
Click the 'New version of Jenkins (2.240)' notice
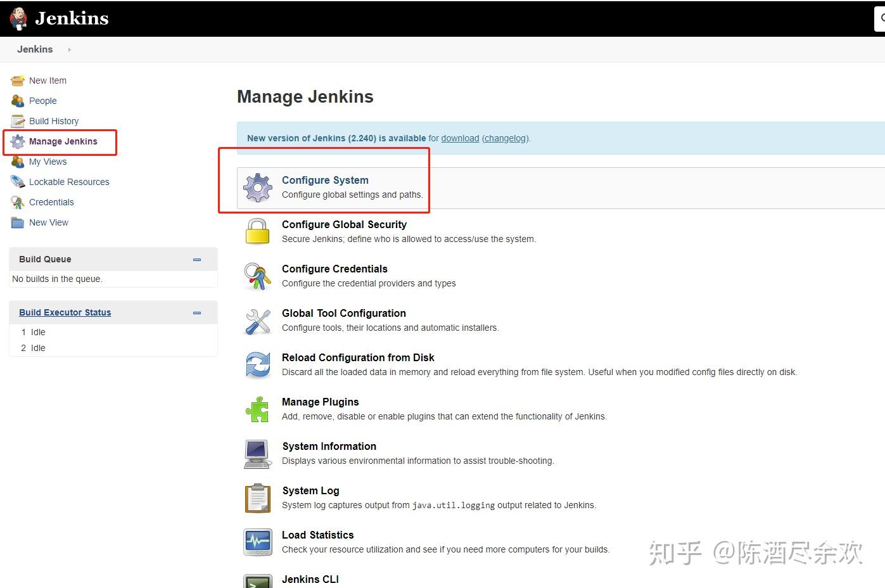(336, 138)
